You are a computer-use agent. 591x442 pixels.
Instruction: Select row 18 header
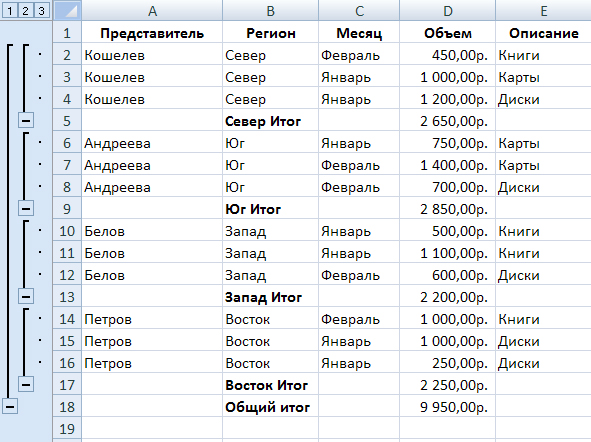pos(67,407)
